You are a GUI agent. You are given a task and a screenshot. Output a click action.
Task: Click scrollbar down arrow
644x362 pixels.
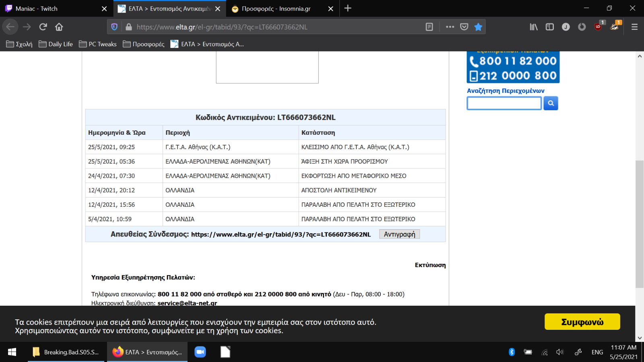click(640, 338)
